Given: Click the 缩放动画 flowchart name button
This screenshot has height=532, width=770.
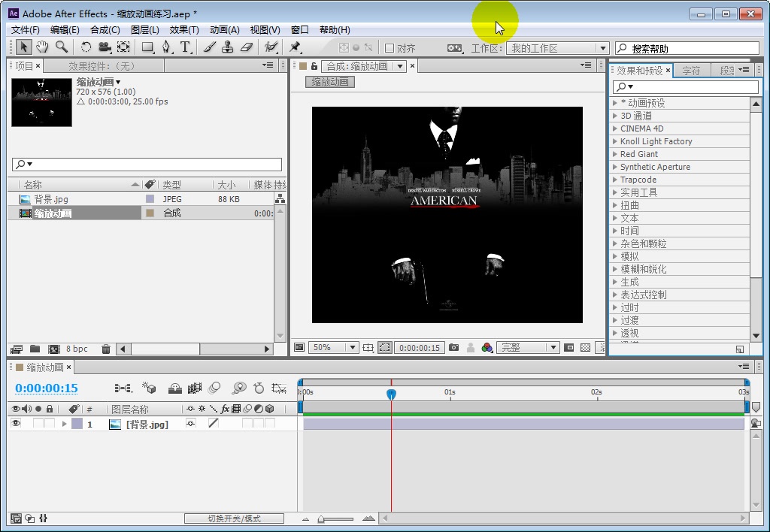Looking at the screenshot, I should pos(330,82).
